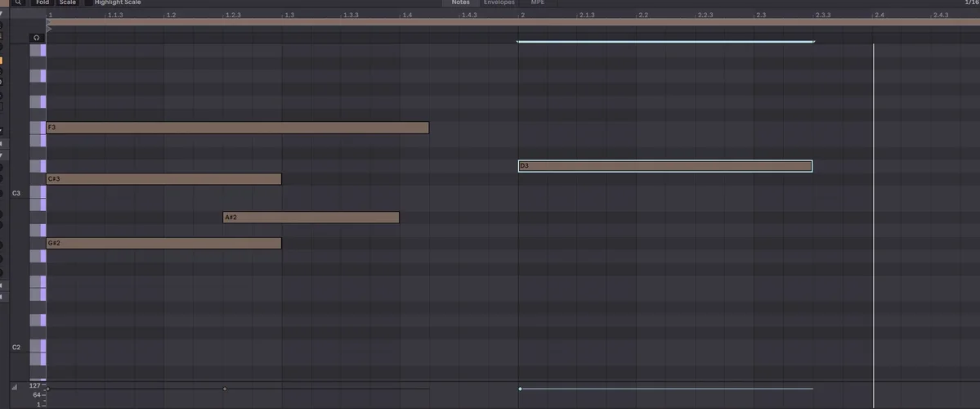This screenshot has height=409, width=980.
Task: Click the velocity marker of the D3 note
Action: [x=520, y=389]
